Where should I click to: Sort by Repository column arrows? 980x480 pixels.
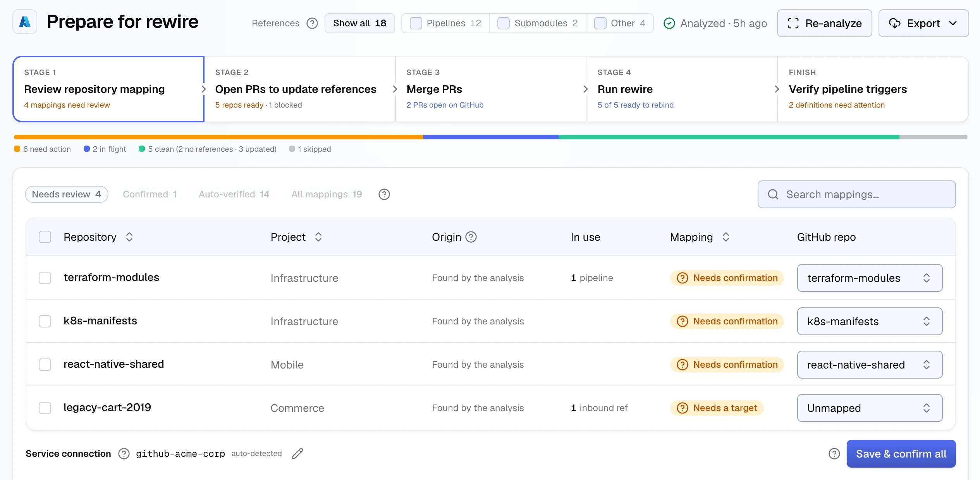point(129,237)
